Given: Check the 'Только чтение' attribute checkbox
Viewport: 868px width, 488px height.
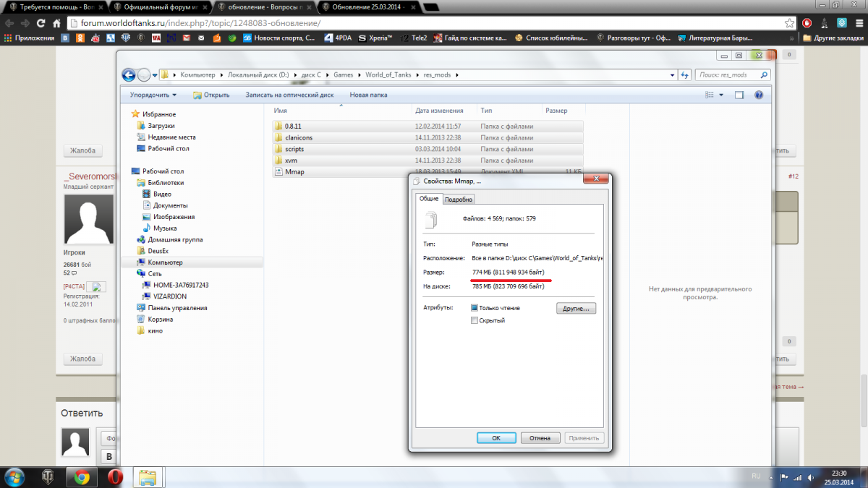Looking at the screenshot, I should 475,308.
